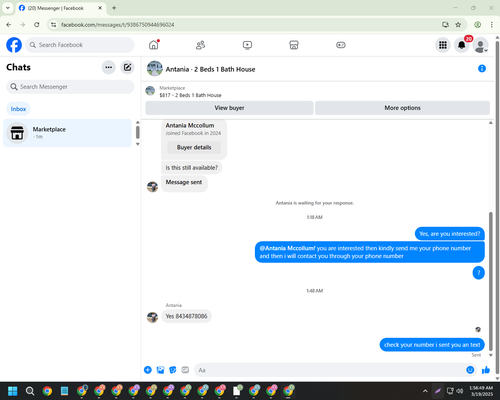The image size is (500, 400).
Task: Open the emoji picker icon
Action: (x=470, y=370)
